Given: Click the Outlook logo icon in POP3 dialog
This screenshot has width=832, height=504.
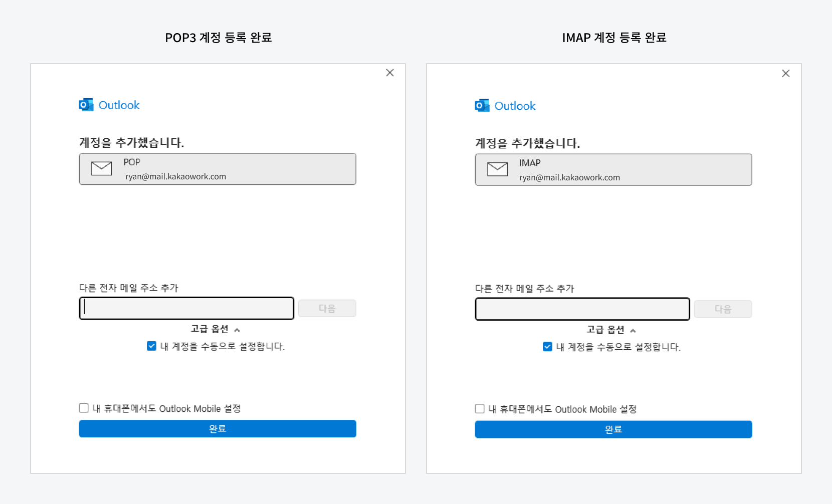Looking at the screenshot, I should click(86, 105).
